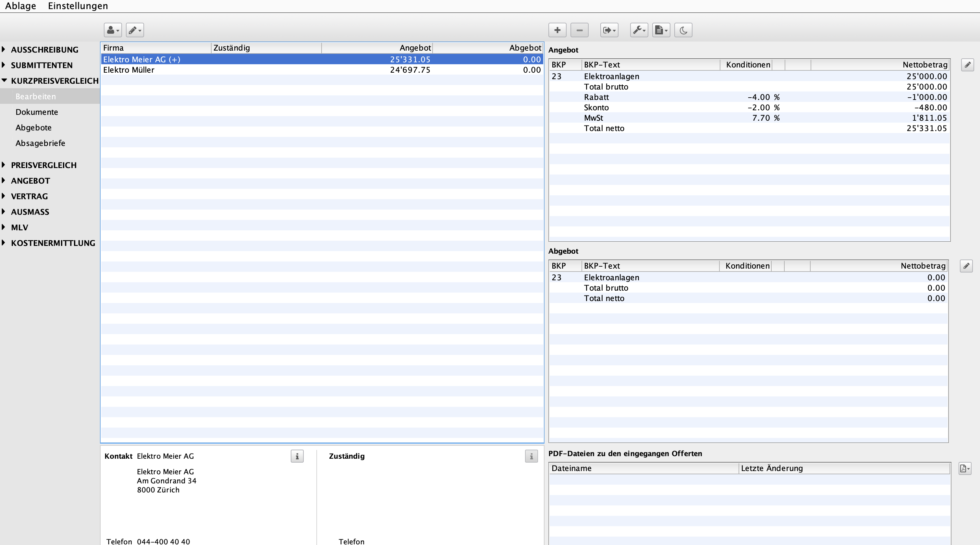Open the document dropdown toolbar icon
The height and width of the screenshot is (545, 980).
(661, 30)
